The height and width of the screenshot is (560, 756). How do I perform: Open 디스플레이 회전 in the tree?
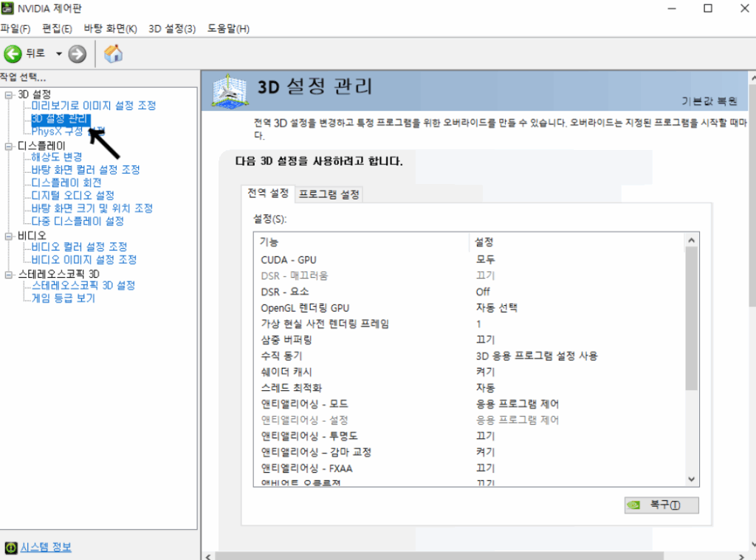tap(66, 182)
